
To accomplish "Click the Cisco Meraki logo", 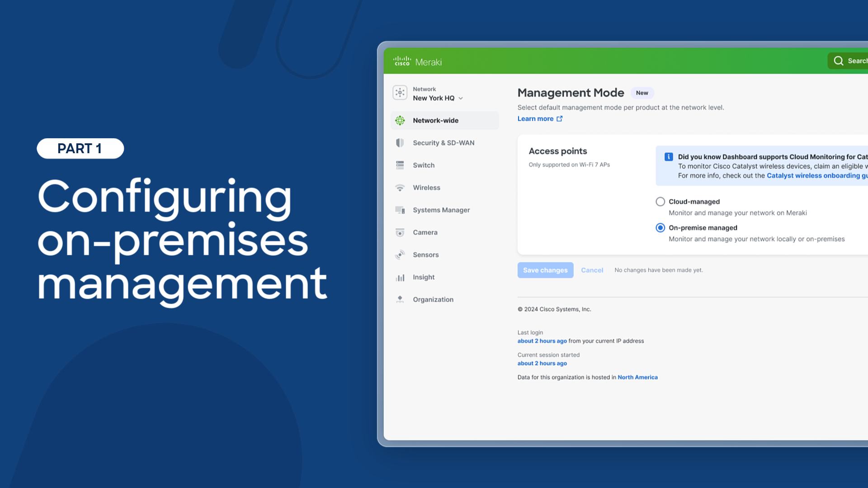I will [417, 61].
